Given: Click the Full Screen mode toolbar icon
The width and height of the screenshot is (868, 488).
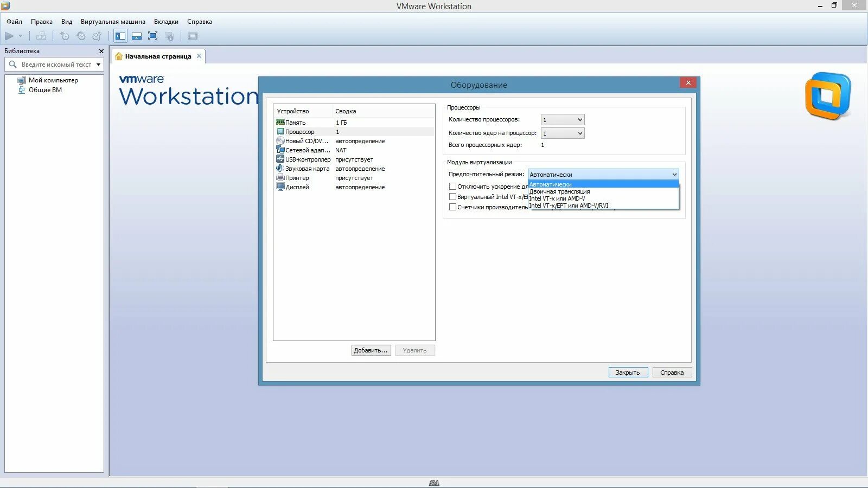Looking at the screenshot, I should point(153,36).
